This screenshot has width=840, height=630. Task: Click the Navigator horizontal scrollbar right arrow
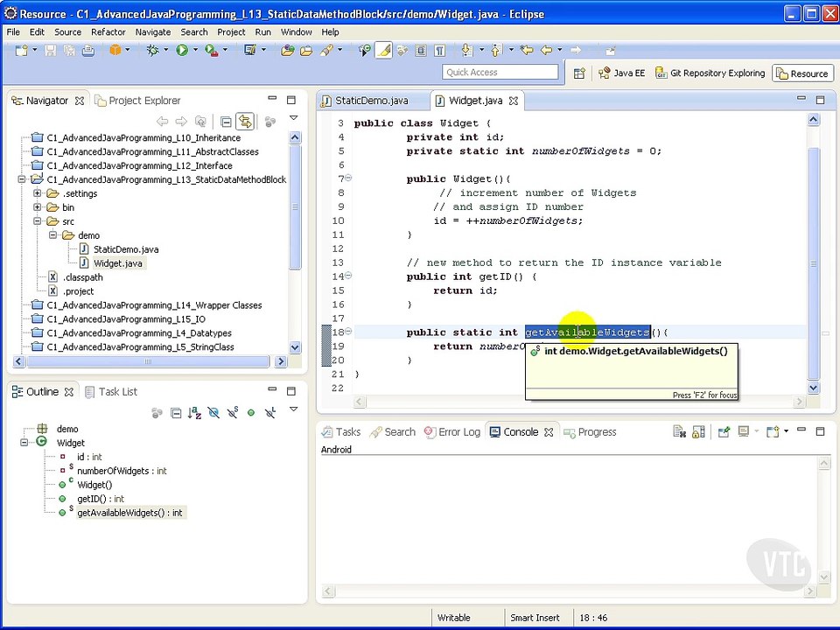point(281,361)
